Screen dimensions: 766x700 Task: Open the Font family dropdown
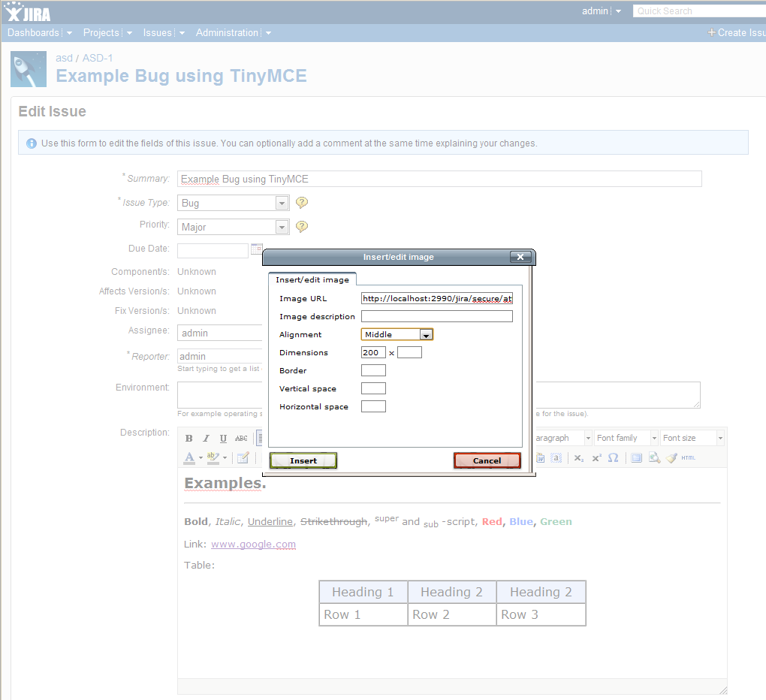[x=625, y=437]
